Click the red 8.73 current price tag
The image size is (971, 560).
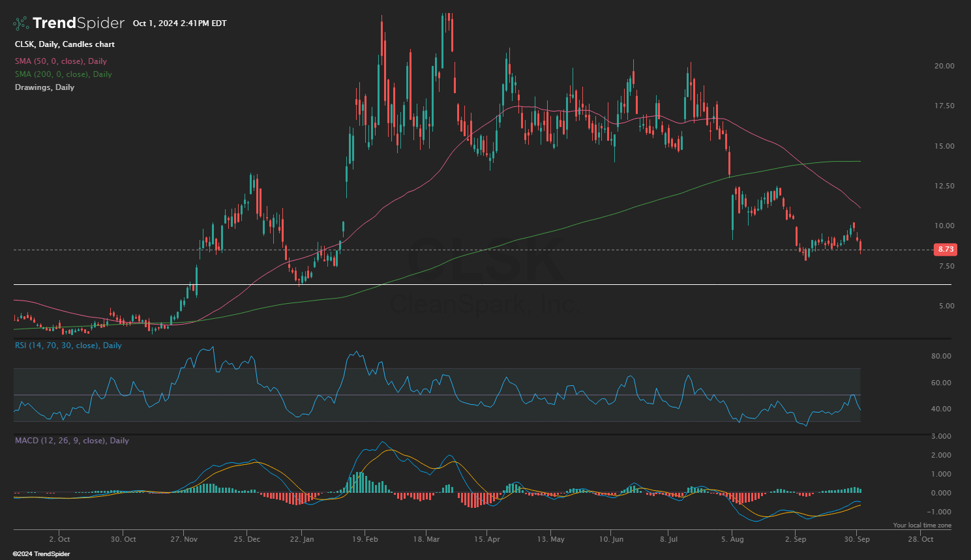[945, 250]
